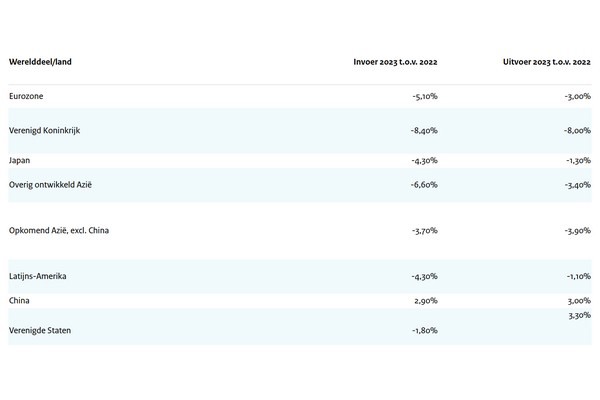Select the -3,90% export value cell
Screen dimensions: 600x400
(576, 230)
